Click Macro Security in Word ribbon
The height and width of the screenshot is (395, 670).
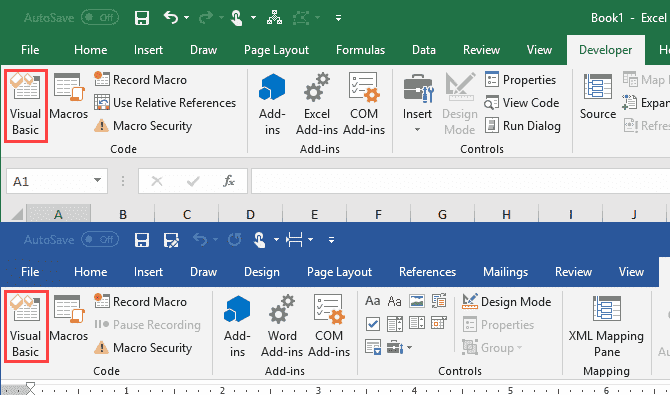143,348
